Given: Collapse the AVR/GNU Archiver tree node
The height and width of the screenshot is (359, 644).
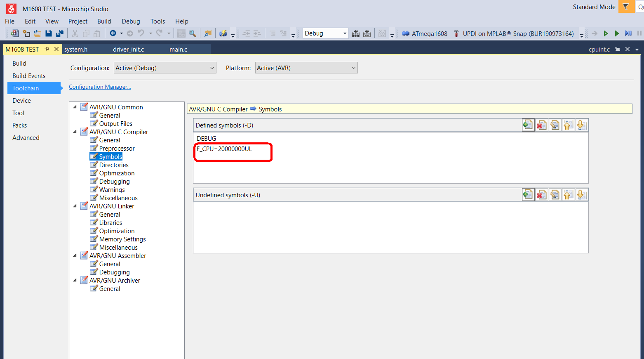Looking at the screenshot, I should point(75,280).
